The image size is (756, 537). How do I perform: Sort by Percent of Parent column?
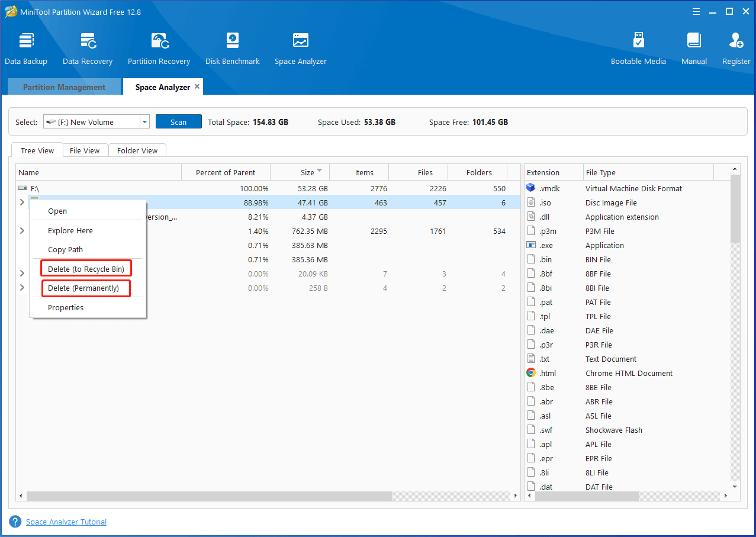tap(226, 172)
